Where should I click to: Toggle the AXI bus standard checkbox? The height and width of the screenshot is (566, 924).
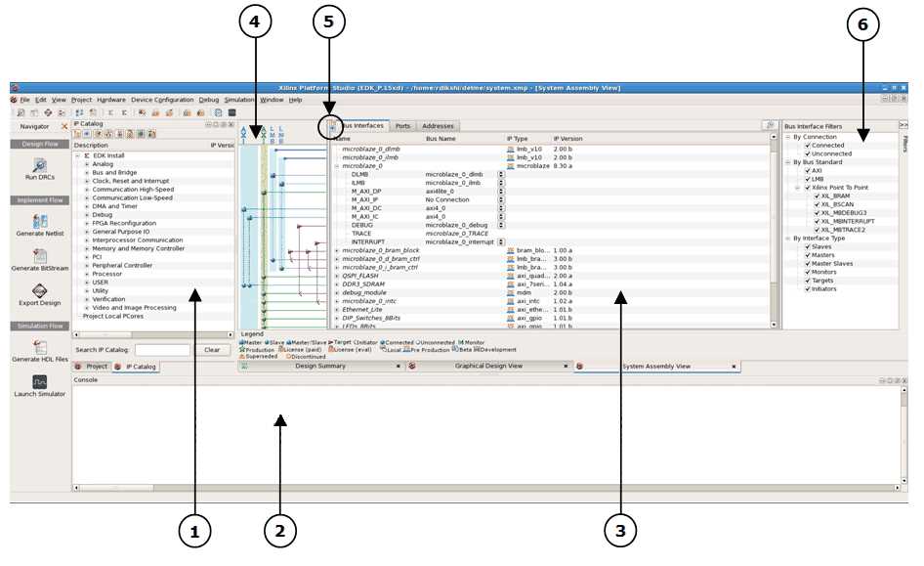pyautogui.click(x=808, y=170)
